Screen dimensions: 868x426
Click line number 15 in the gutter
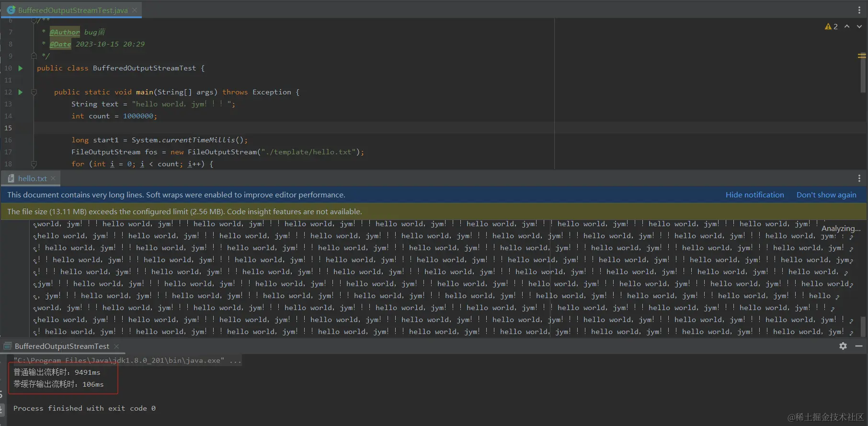tap(8, 128)
